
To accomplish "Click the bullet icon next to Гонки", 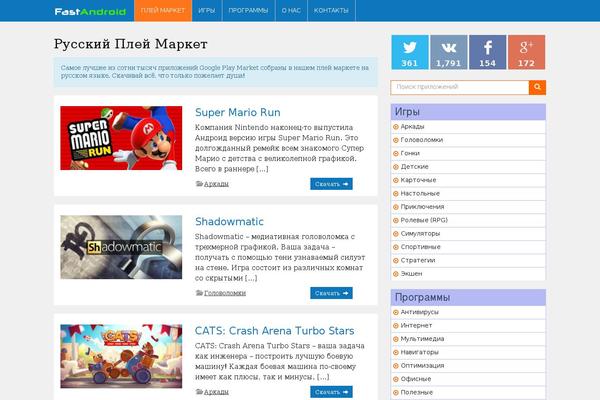I will (x=396, y=153).
